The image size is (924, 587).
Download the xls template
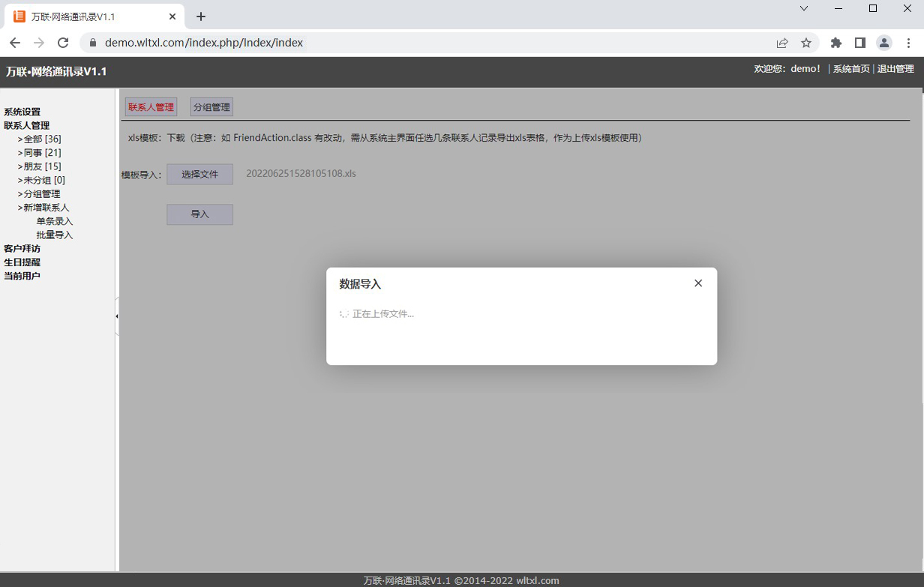tap(175, 138)
